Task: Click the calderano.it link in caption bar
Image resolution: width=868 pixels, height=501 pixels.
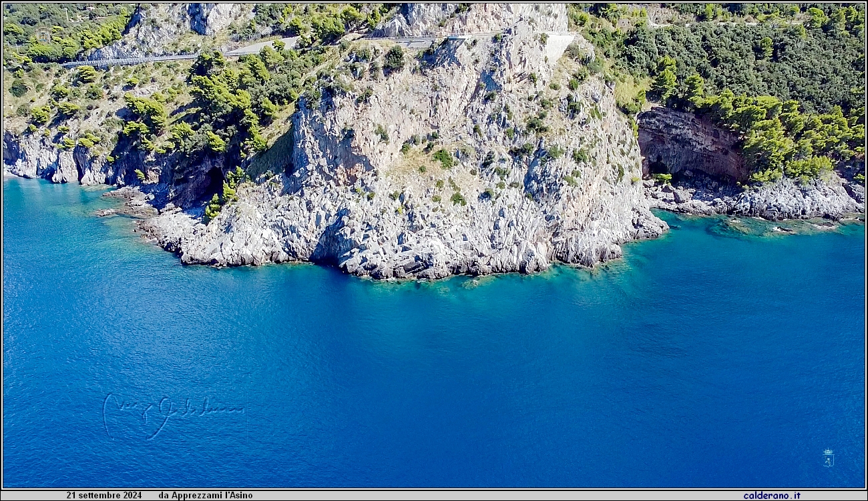Action: [x=771, y=496]
